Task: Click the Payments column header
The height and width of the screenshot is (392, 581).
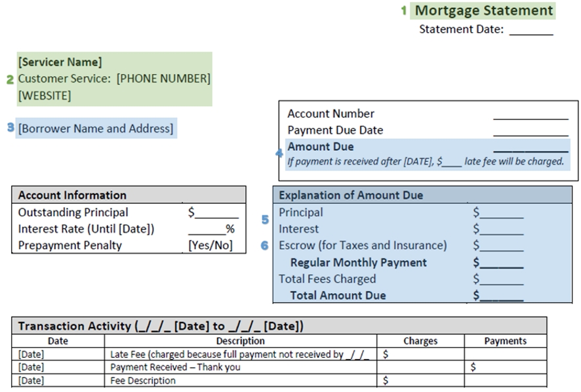Action: [x=505, y=341]
